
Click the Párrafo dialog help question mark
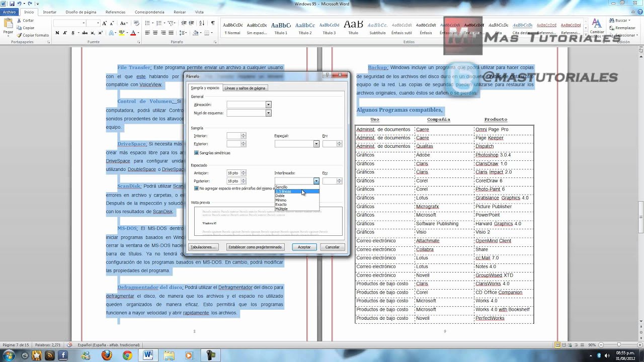click(x=328, y=75)
